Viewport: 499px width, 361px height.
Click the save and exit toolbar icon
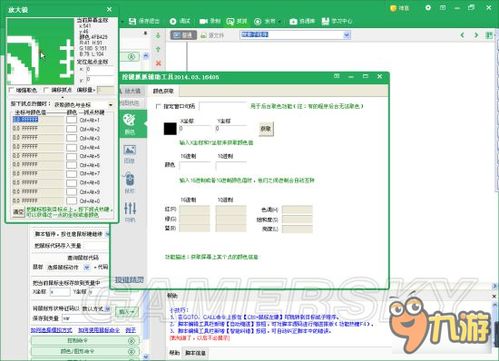click(x=133, y=21)
